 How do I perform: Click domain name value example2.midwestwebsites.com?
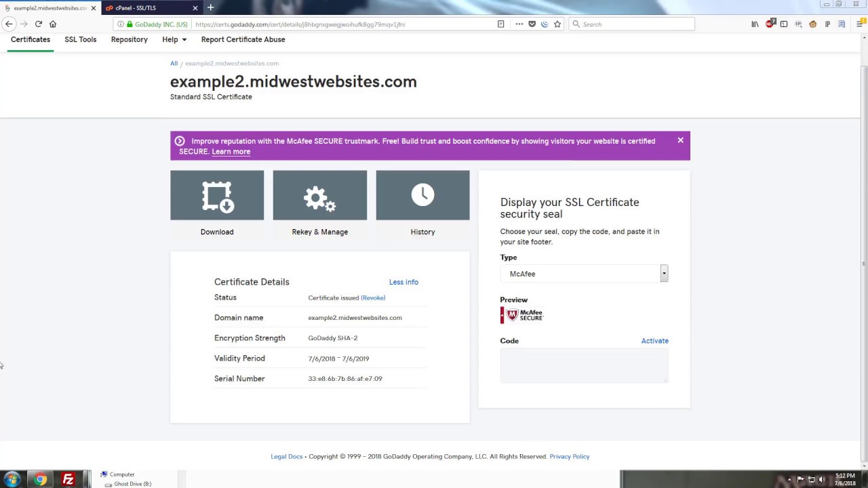(x=355, y=318)
